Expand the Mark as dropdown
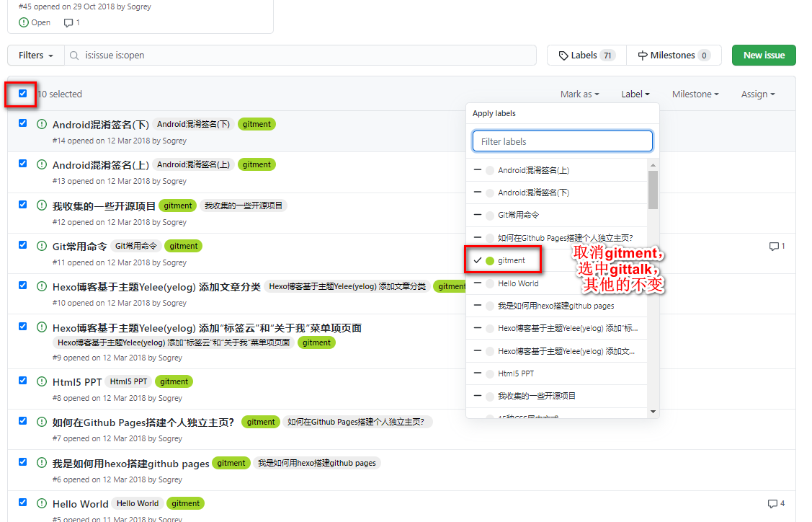The width and height of the screenshot is (812, 522). (x=580, y=94)
